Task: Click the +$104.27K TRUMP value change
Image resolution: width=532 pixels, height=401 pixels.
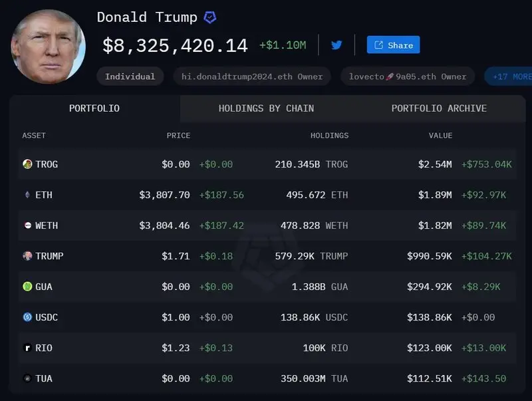Action: point(487,256)
